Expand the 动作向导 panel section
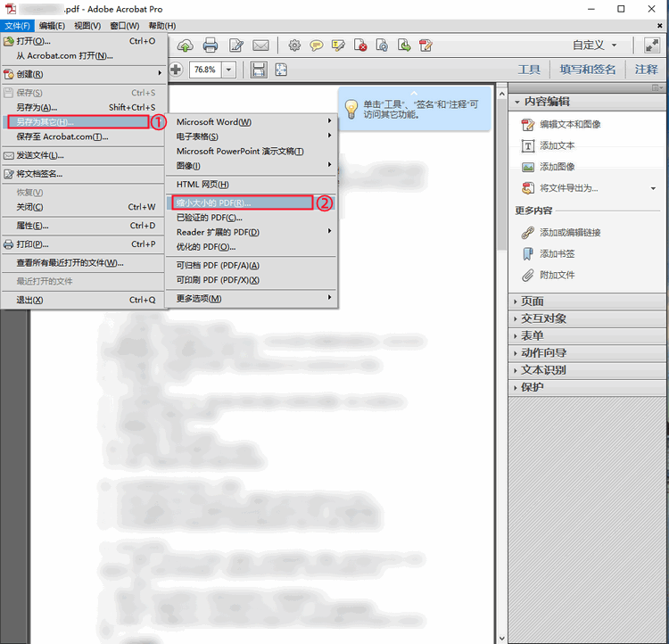This screenshot has height=644, width=669. (587, 353)
